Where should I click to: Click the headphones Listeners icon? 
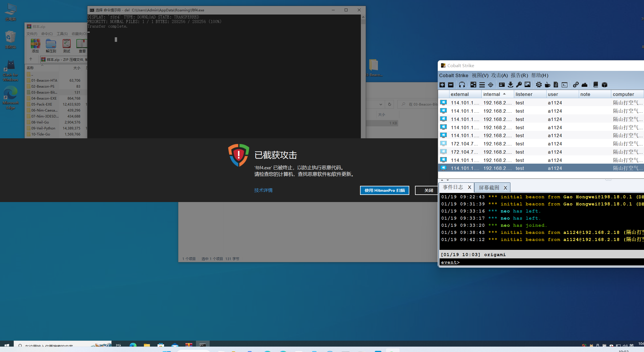coord(462,85)
